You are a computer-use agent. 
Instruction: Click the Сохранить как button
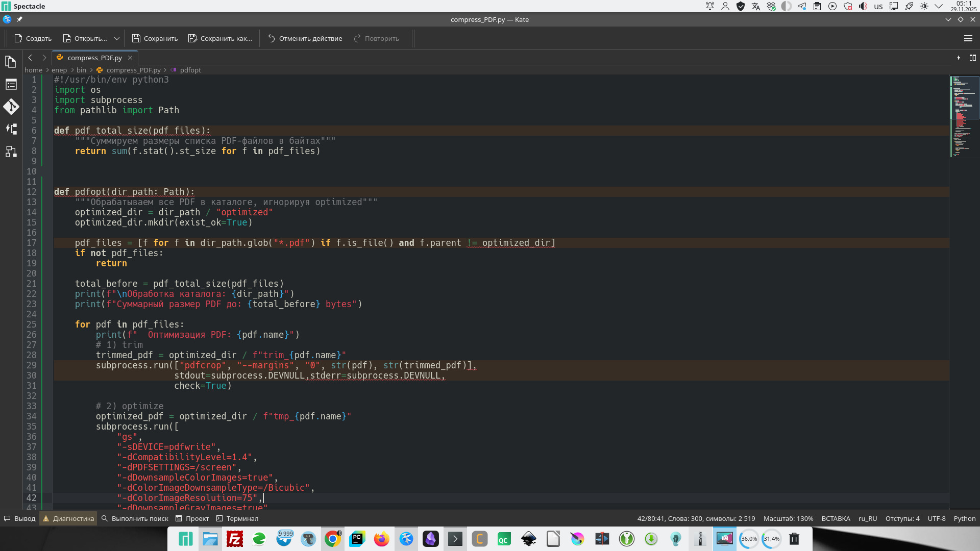(220, 38)
